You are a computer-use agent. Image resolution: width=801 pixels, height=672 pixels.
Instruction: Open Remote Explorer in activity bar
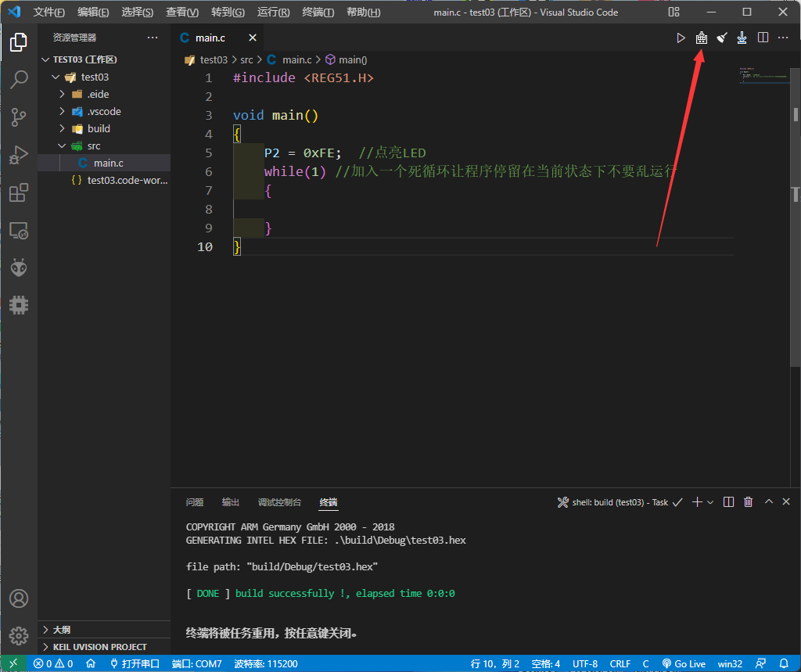(19, 231)
